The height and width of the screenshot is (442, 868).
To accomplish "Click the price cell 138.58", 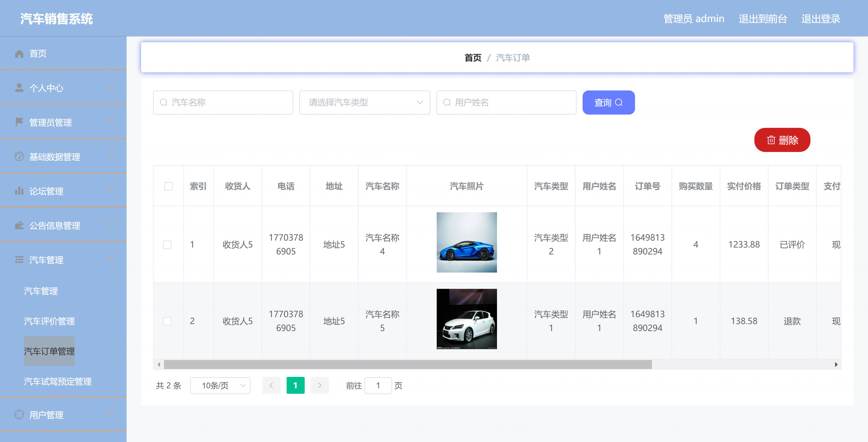I will (744, 321).
